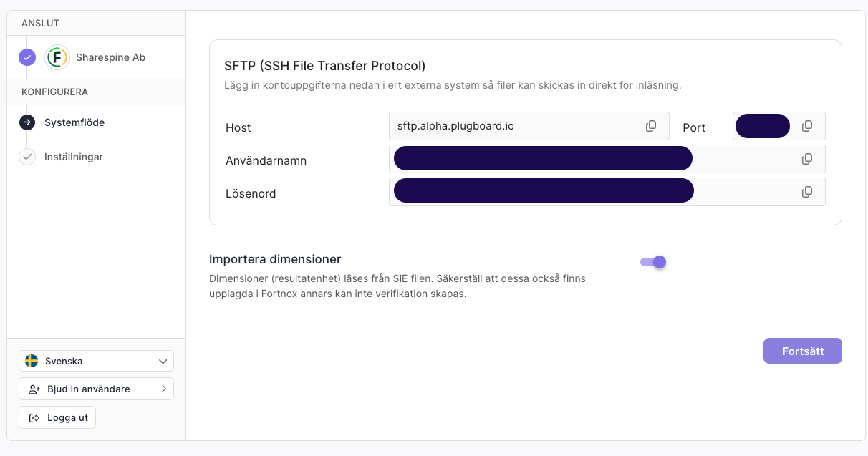Click the Lösenord field
Viewport: 868px width, 456px height.
point(607,192)
